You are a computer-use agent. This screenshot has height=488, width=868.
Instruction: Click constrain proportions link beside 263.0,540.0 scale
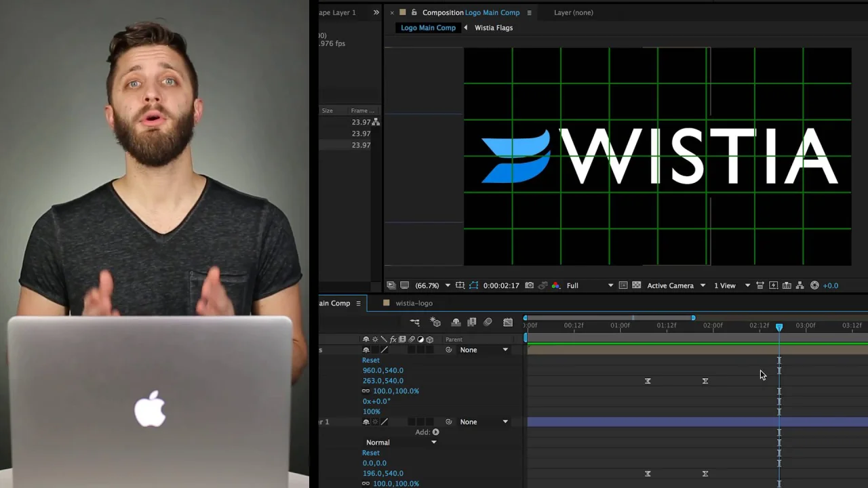coord(366,391)
